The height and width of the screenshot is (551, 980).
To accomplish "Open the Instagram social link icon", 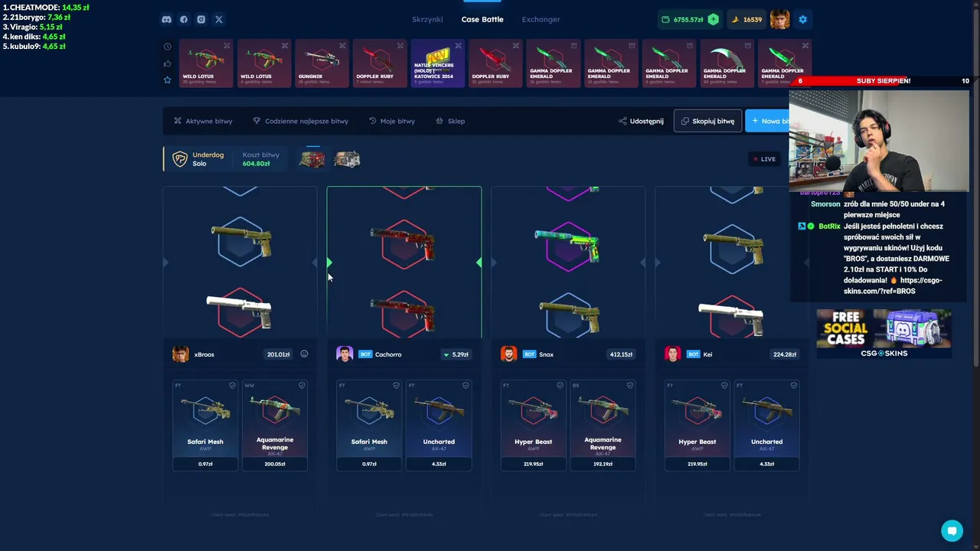I will tap(201, 19).
